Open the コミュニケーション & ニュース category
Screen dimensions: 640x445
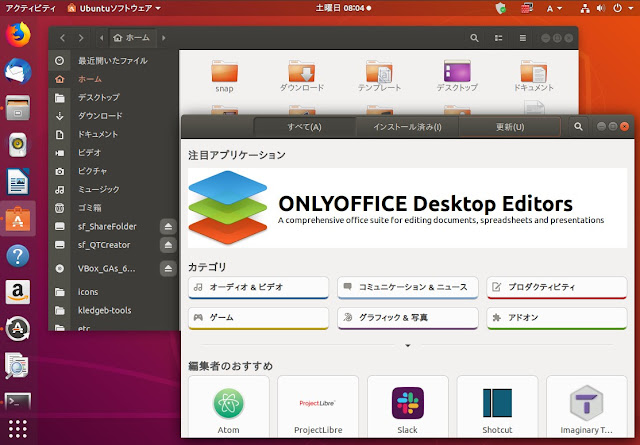tap(408, 287)
